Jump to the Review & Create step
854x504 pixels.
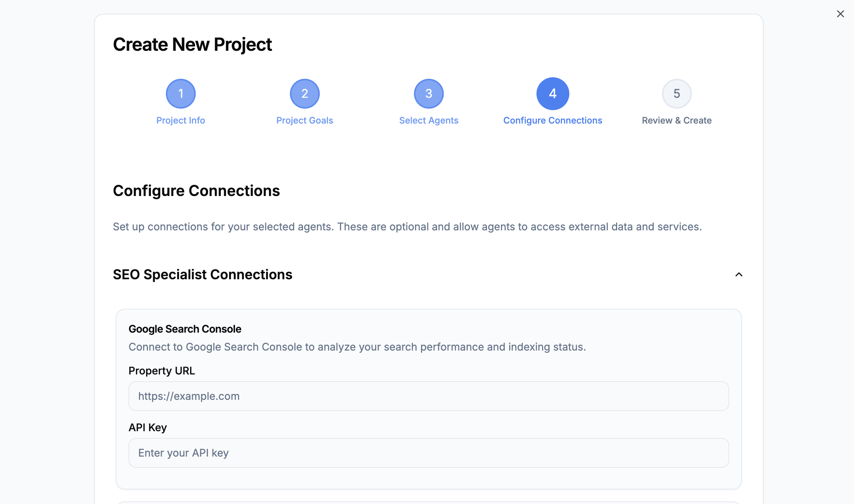click(677, 120)
